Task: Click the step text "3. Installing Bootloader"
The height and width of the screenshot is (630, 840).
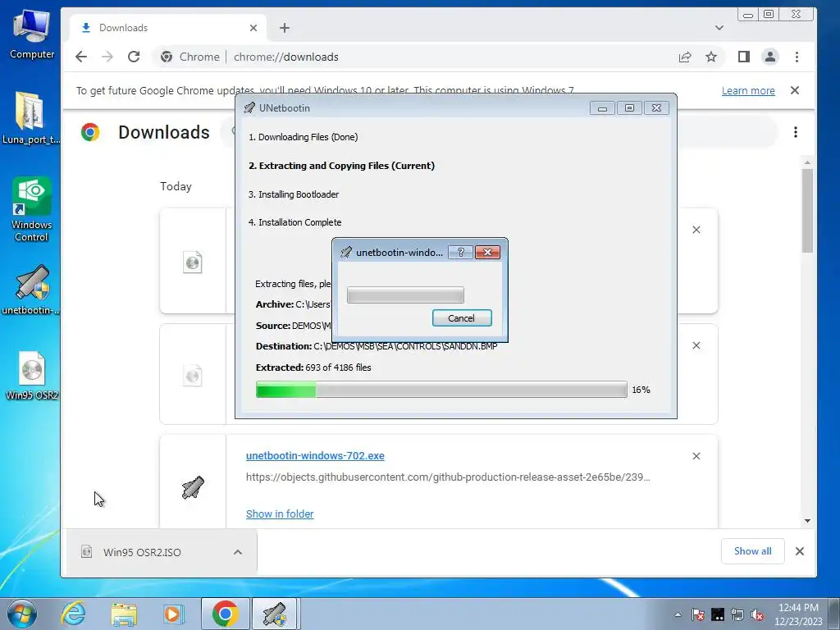Action: [294, 194]
